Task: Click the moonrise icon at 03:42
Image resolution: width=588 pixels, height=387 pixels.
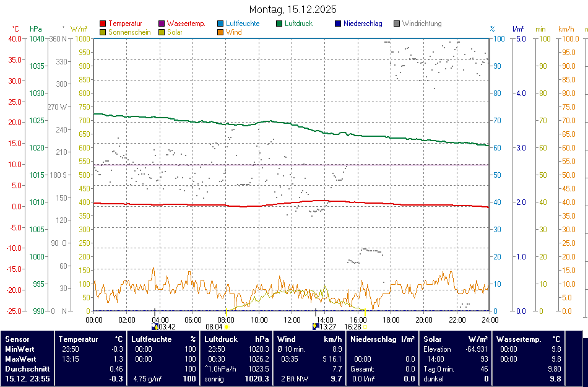Action: point(155,326)
